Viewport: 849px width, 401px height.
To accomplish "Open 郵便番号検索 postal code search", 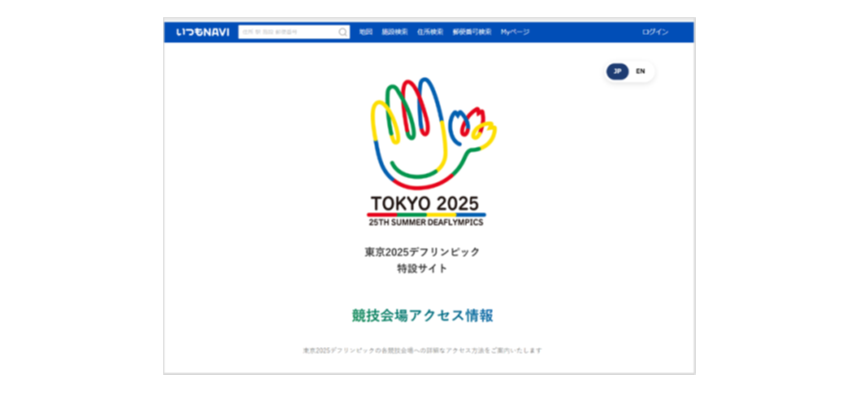I will (472, 32).
